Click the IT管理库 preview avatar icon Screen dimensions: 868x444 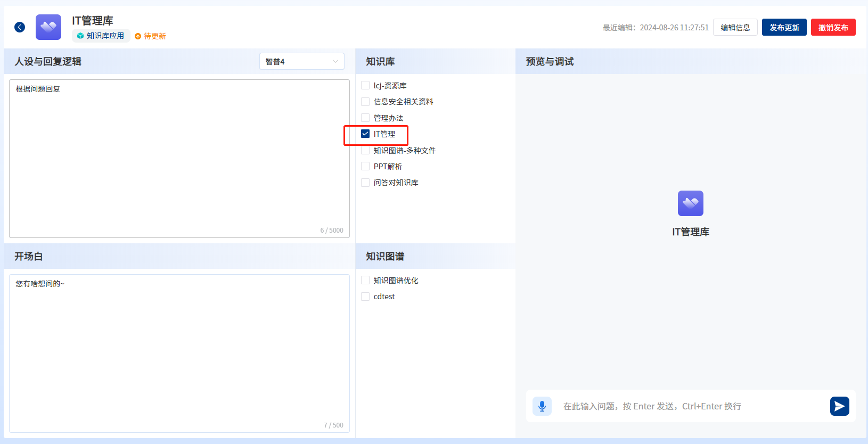[x=690, y=203]
